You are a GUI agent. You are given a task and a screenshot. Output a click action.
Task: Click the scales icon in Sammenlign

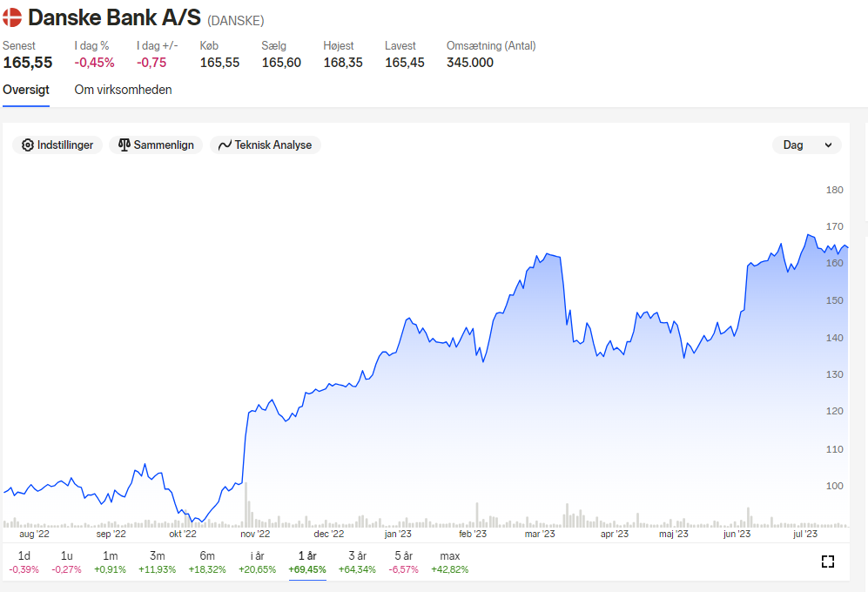point(124,145)
